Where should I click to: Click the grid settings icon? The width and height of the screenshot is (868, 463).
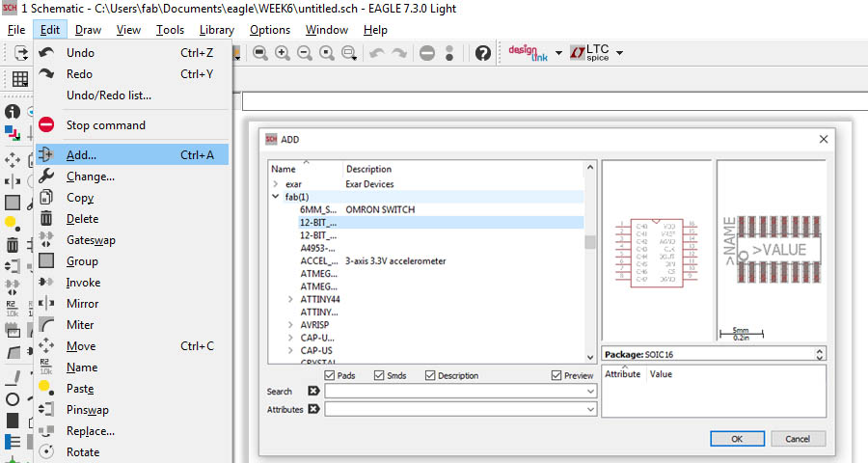coord(20,79)
